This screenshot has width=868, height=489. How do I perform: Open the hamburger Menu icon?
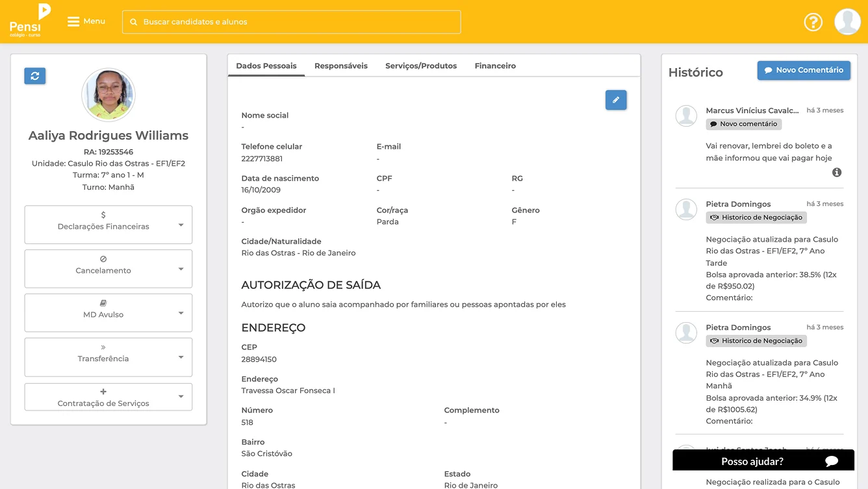click(73, 21)
